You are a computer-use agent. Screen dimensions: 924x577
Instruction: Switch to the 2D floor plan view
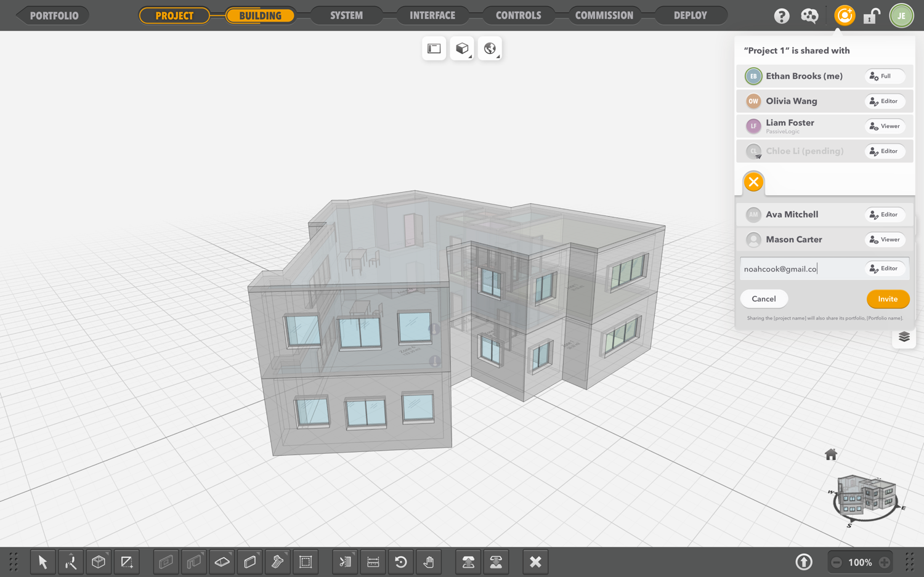click(x=434, y=49)
